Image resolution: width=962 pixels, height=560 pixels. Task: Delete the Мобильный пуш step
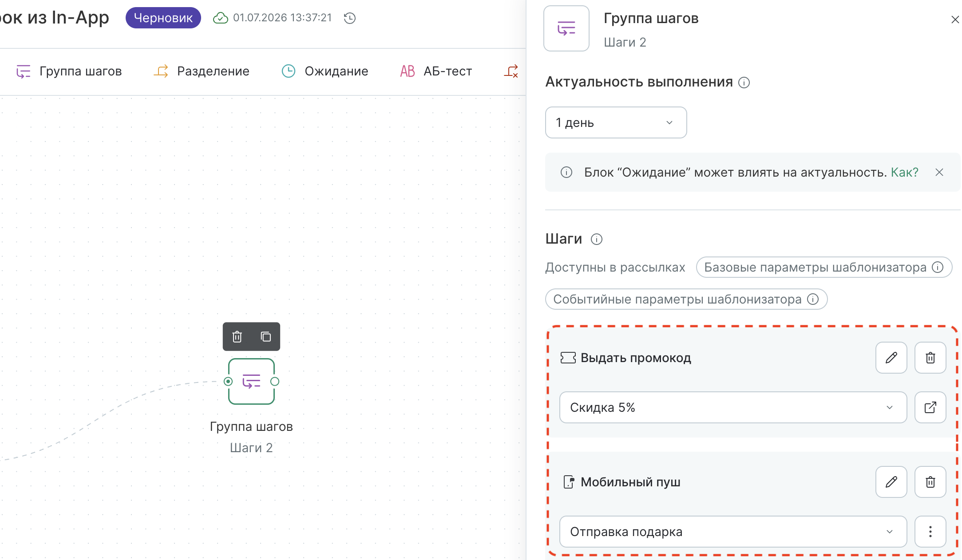(930, 482)
